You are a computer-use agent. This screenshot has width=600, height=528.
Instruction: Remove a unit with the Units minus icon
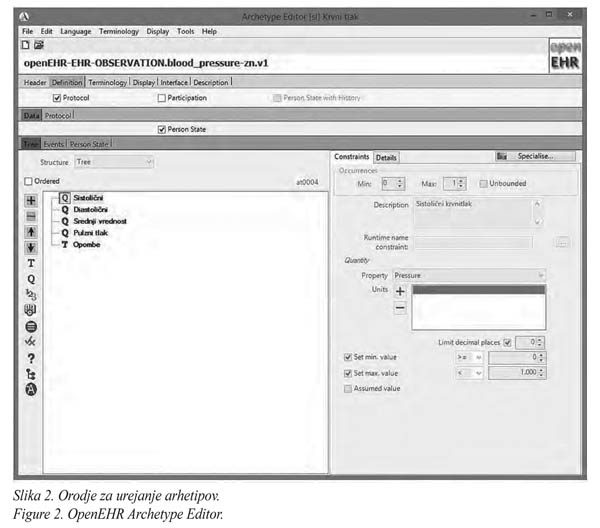pos(400,308)
